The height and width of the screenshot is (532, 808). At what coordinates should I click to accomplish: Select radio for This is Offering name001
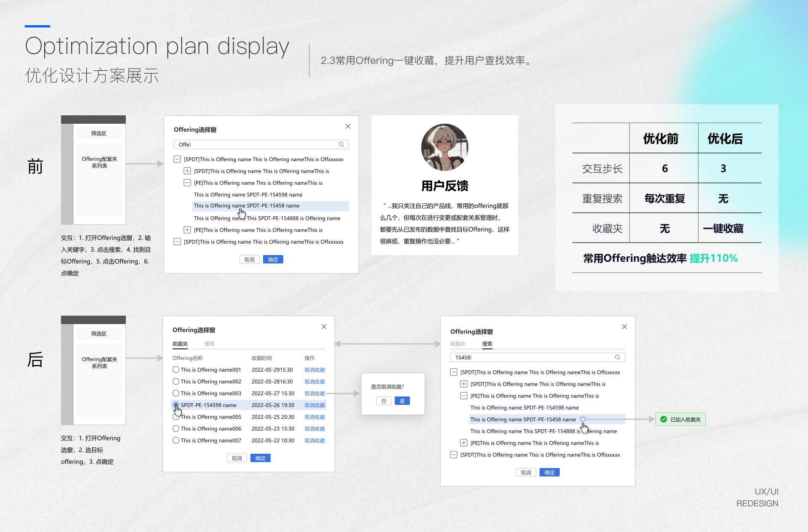pyautogui.click(x=176, y=370)
